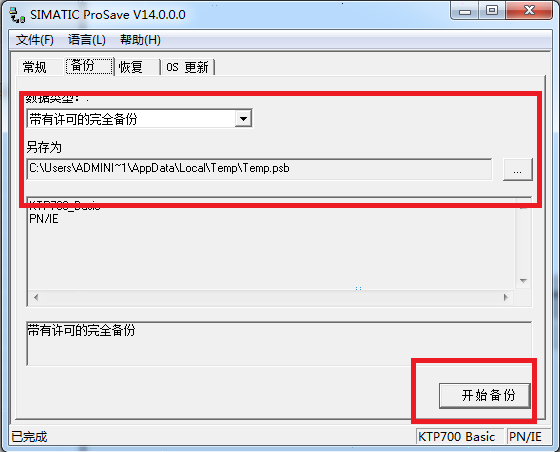This screenshot has height=452, width=560.
Task: Open the 帮助(H) menu
Action: tap(140, 40)
